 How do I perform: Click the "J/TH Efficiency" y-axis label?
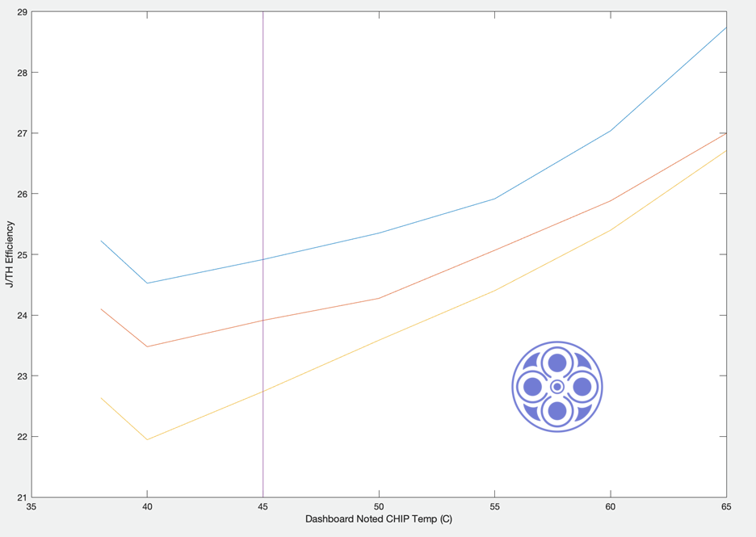pos(10,254)
